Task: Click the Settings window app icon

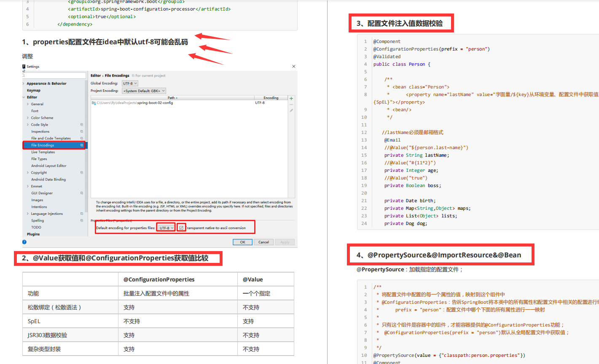Action: [x=24, y=67]
